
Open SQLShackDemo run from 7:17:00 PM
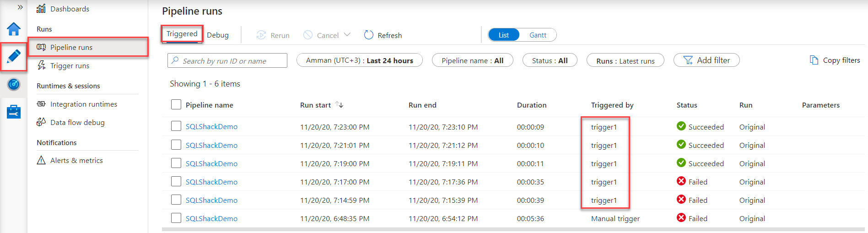pos(211,182)
